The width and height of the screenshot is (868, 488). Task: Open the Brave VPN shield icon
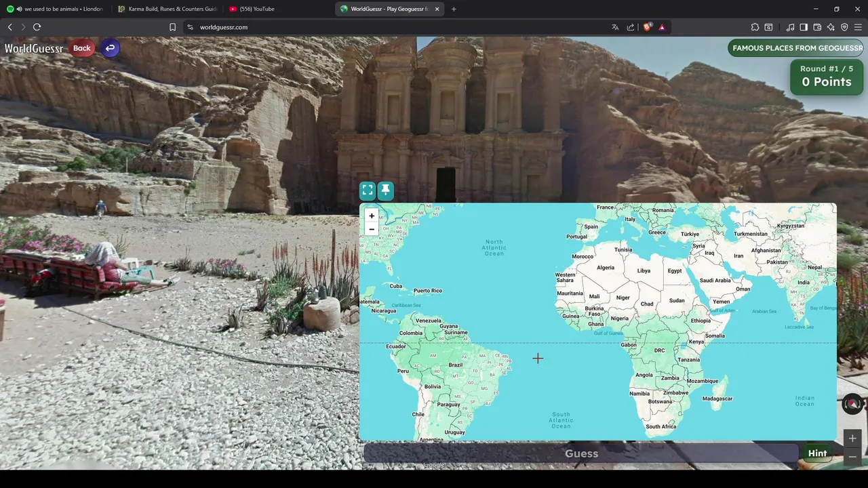pyautogui.click(x=844, y=27)
